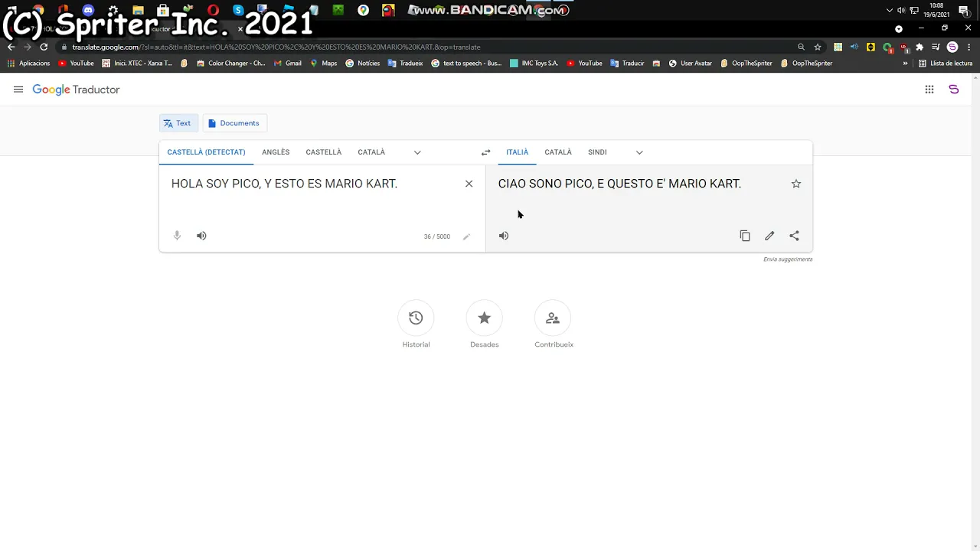Select Castellà (detectat) source tab
The width and height of the screenshot is (980, 551).
pos(206,152)
